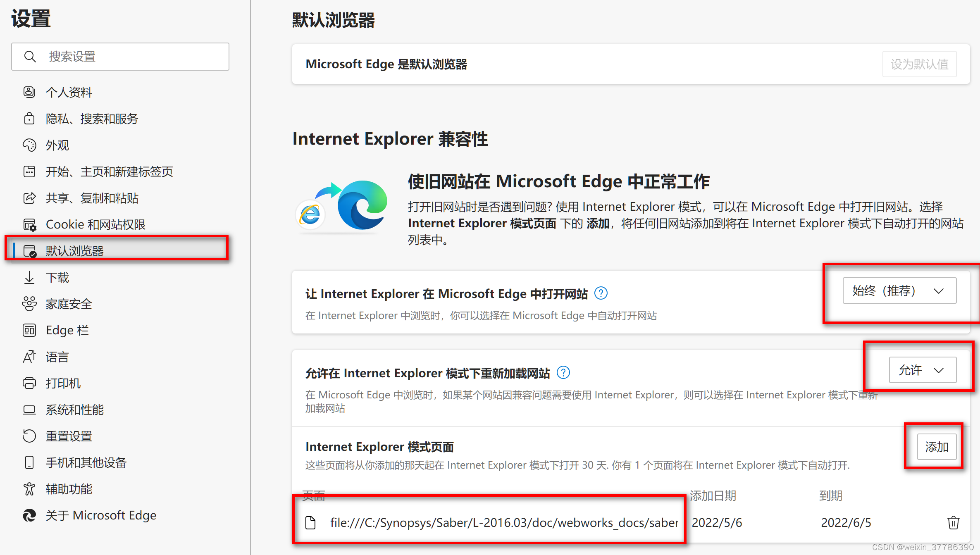Click the reset settings icon
This screenshot has height=555, width=980.
click(29, 436)
